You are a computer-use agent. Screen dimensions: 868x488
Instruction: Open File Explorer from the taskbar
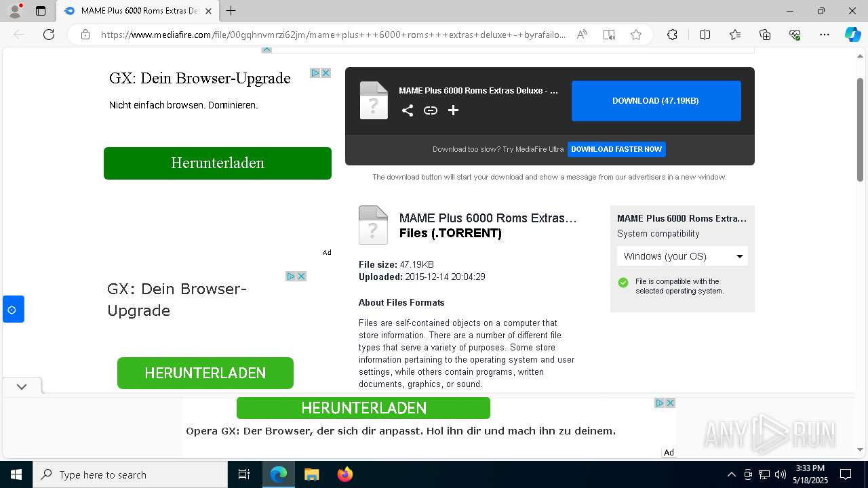point(312,474)
